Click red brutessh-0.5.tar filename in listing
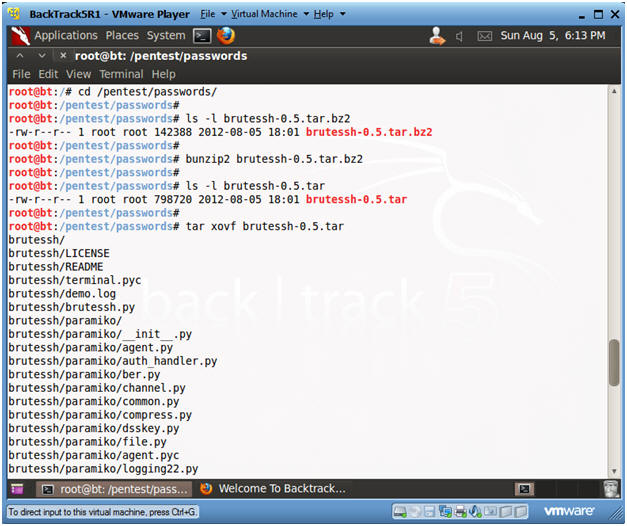The width and height of the screenshot is (627, 526). point(356,199)
